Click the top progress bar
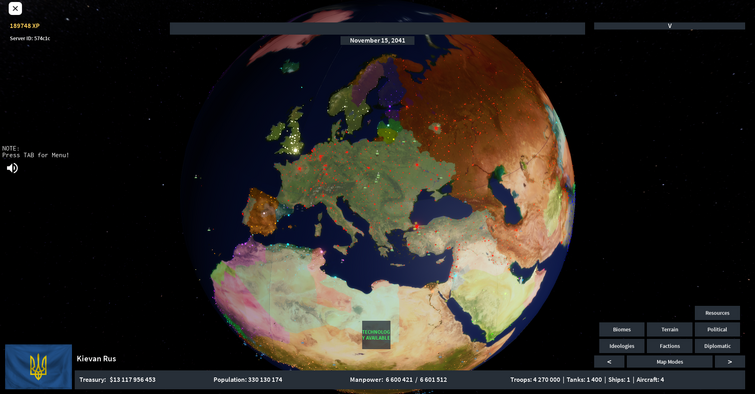The image size is (755, 394). point(378,28)
